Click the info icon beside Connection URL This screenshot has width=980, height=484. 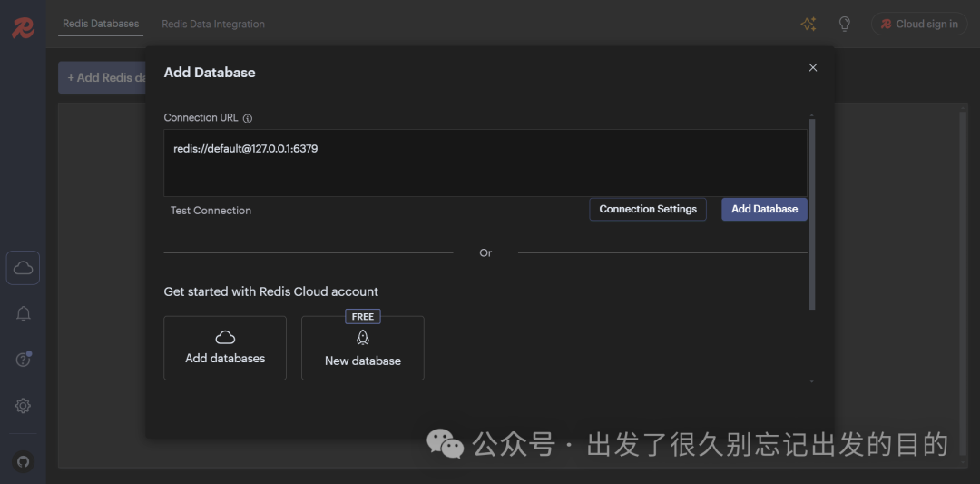[x=248, y=118]
